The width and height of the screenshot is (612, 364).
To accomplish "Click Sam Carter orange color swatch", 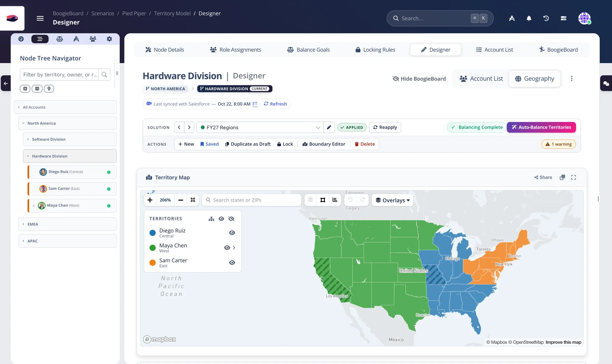I will coord(152,263).
